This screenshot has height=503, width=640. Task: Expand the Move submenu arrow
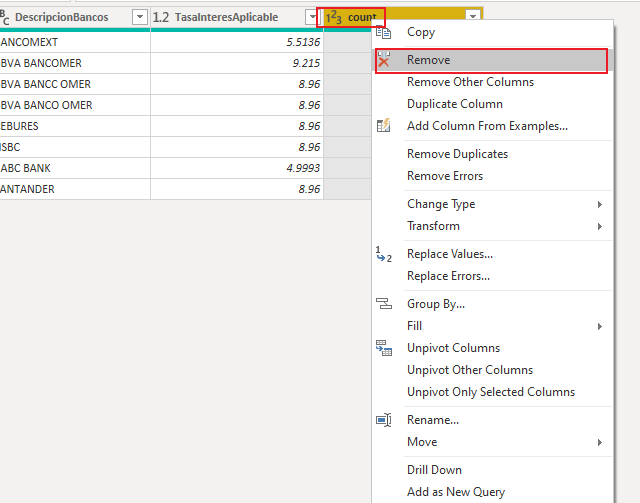click(x=600, y=442)
